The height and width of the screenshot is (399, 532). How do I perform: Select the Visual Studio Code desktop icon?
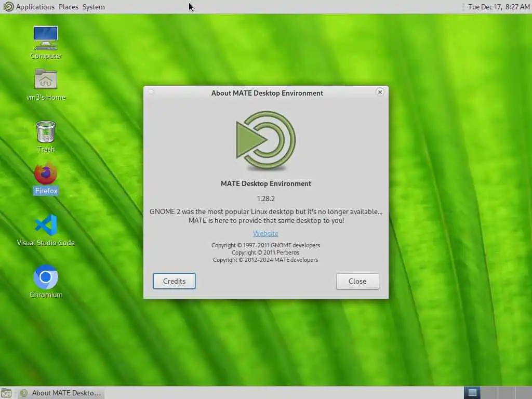[46, 230]
